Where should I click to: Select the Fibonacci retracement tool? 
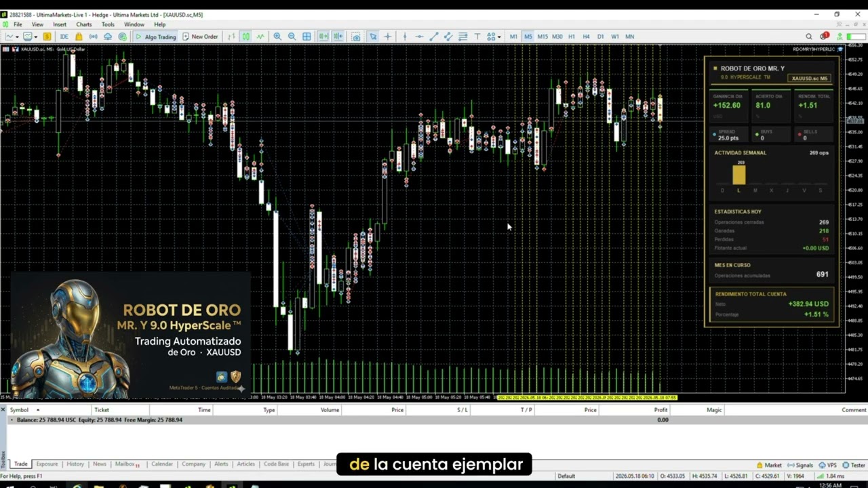click(x=463, y=37)
